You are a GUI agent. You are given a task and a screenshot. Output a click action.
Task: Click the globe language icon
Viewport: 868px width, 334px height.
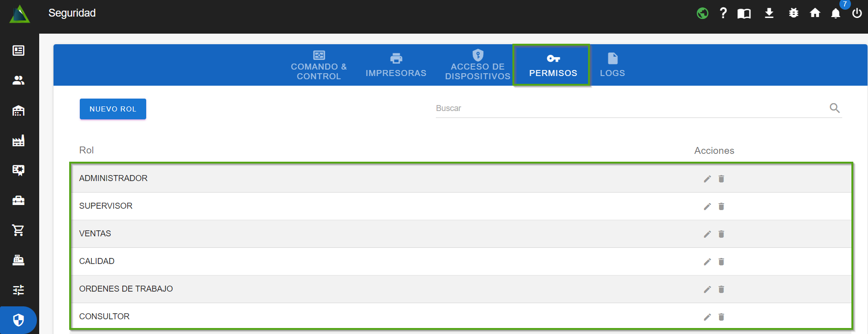[702, 13]
